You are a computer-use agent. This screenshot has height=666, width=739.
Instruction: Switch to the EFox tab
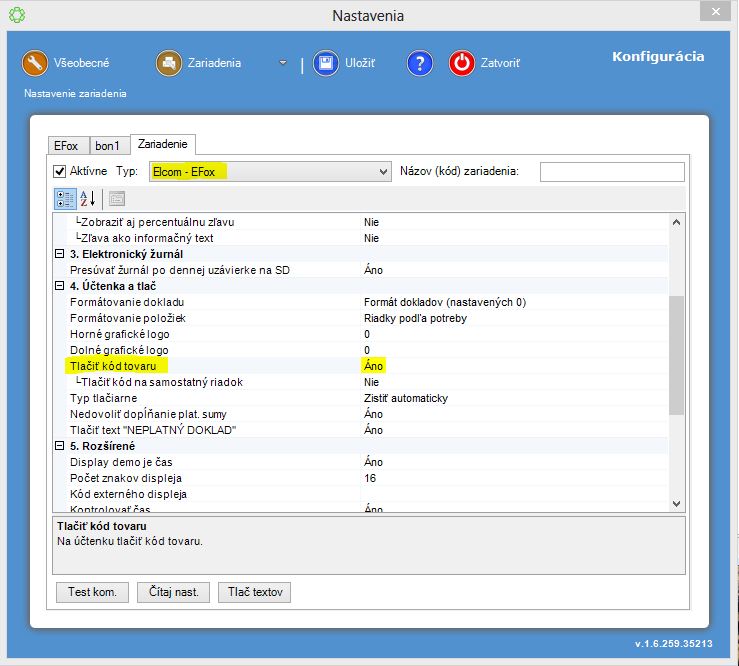click(69, 146)
